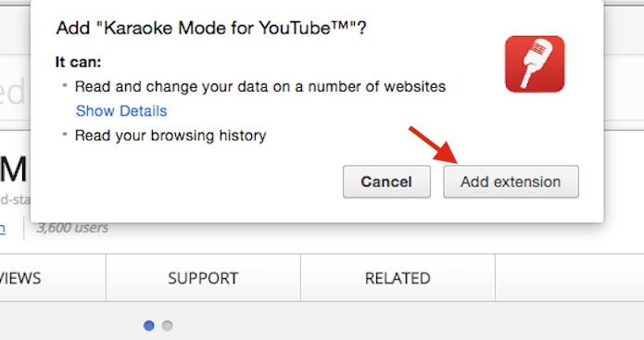Confirm with the Add extension button
This screenshot has width=644, height=340.
[x=511, y=182]
